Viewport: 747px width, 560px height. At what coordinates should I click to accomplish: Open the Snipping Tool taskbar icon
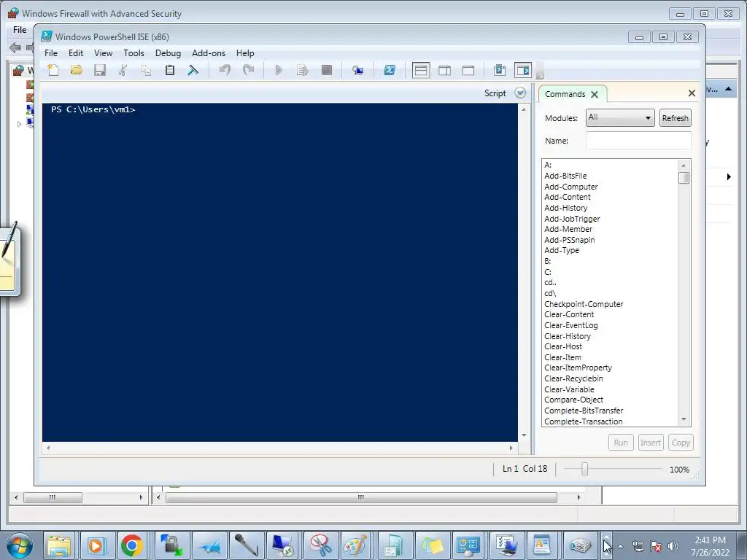(x=321, y=545)
